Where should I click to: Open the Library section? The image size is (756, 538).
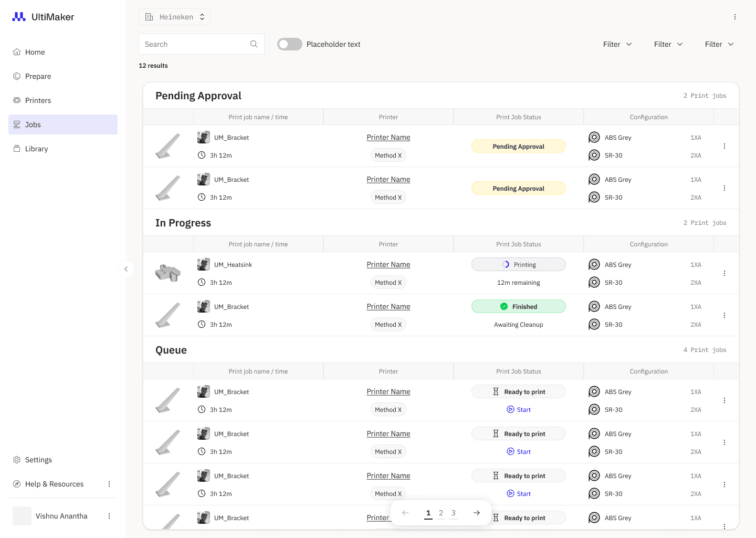63,149
